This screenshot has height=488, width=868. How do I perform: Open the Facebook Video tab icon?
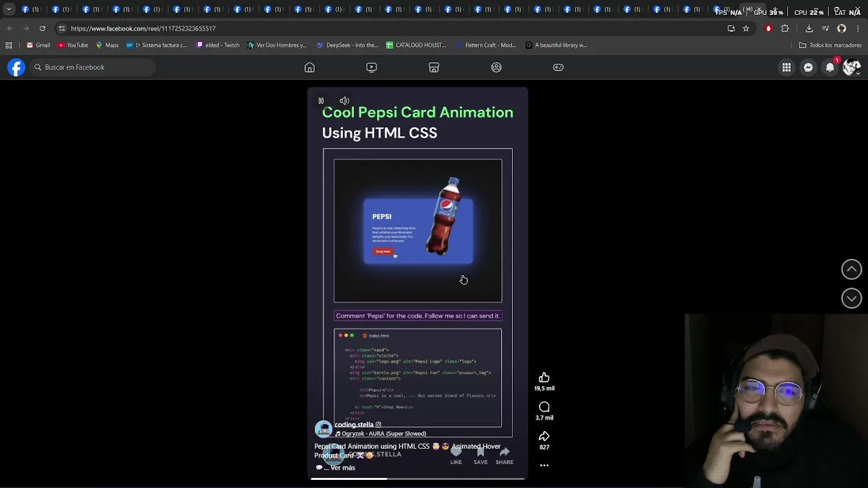[x=372, y=67]
